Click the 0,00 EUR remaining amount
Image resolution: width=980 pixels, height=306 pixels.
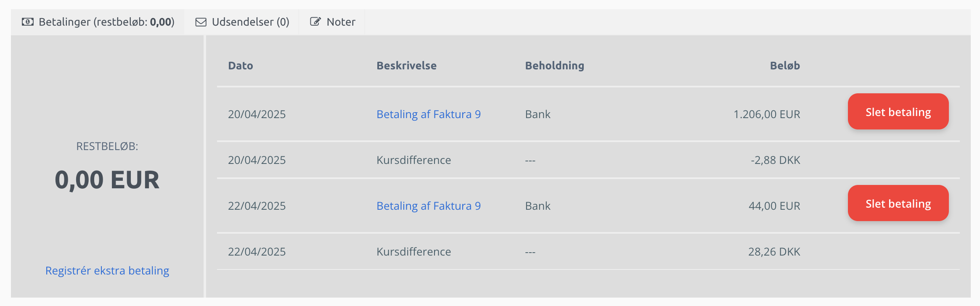pyautogui.click(x=107, y=180)
